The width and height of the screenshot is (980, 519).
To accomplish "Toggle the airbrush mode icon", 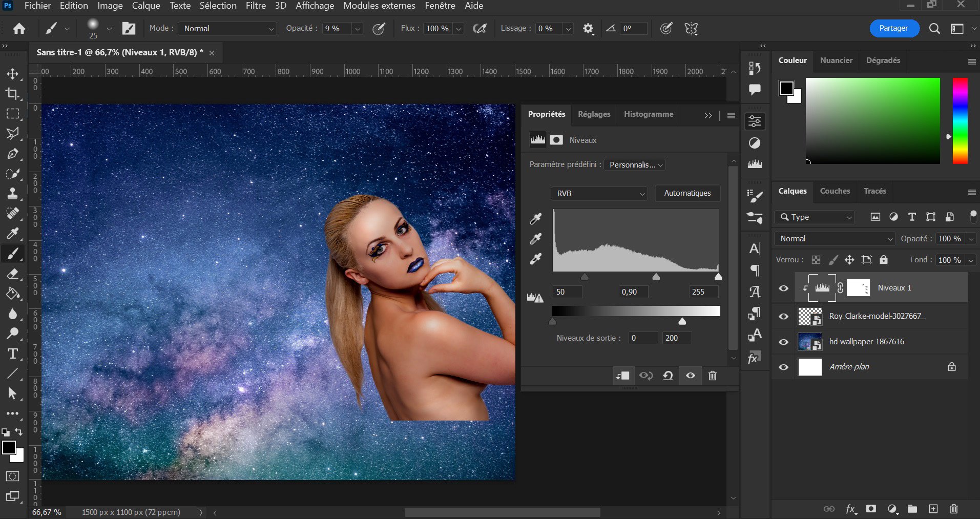I will (x=479, y=29).
